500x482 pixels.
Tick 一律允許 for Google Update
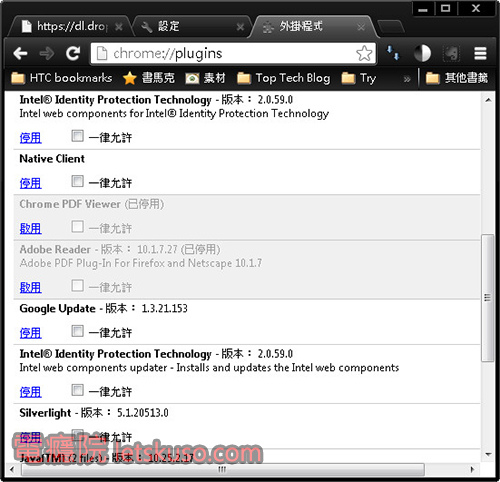77,331
